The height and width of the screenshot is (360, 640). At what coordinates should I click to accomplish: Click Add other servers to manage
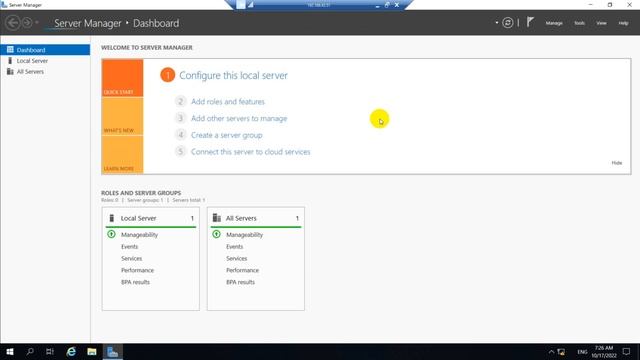pos(239,118)
